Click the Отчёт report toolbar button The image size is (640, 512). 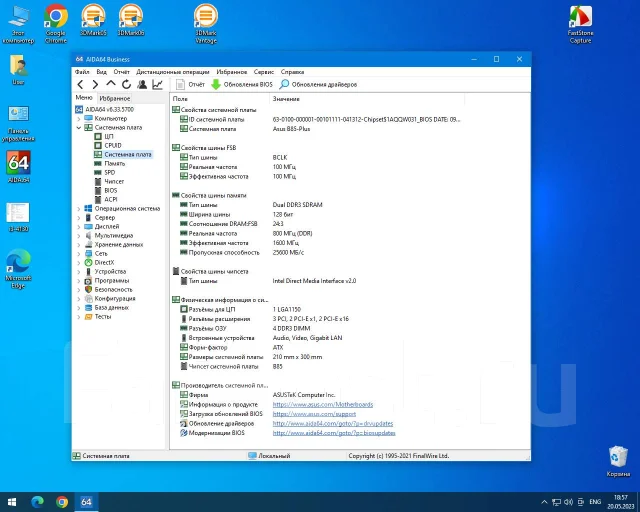pyautogui.click(x=190, y=85)
